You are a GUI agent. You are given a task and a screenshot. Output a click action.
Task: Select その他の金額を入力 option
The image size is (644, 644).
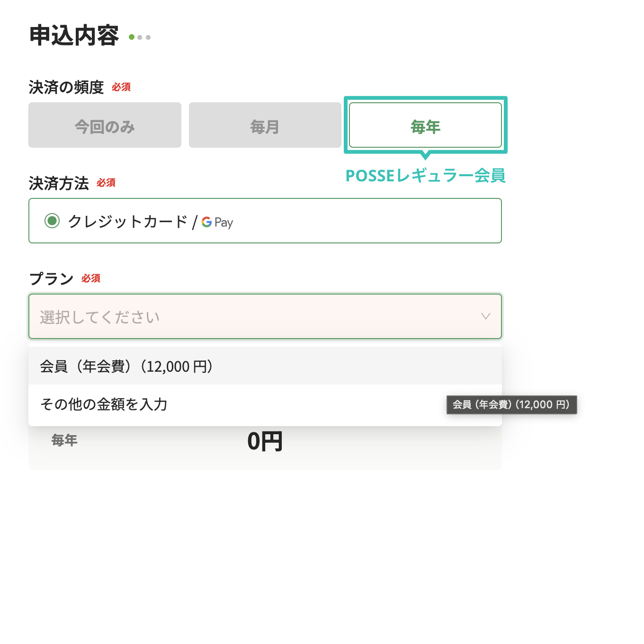pyautogui.click(x=104, y=404)
